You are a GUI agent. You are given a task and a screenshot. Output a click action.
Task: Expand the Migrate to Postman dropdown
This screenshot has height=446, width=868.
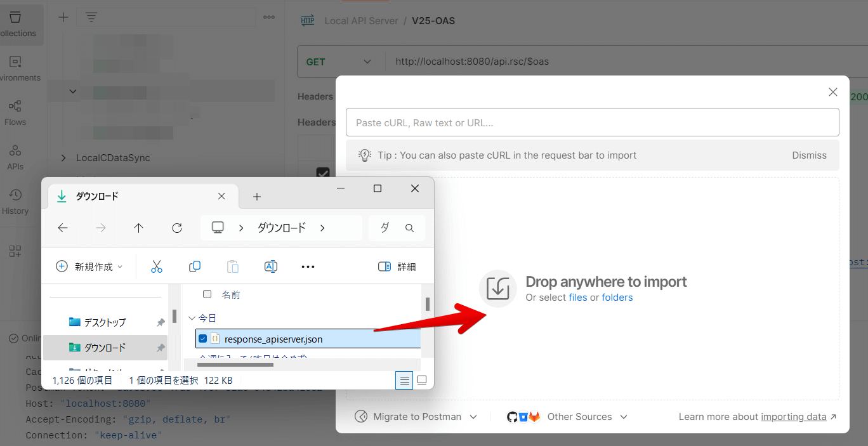416,417
